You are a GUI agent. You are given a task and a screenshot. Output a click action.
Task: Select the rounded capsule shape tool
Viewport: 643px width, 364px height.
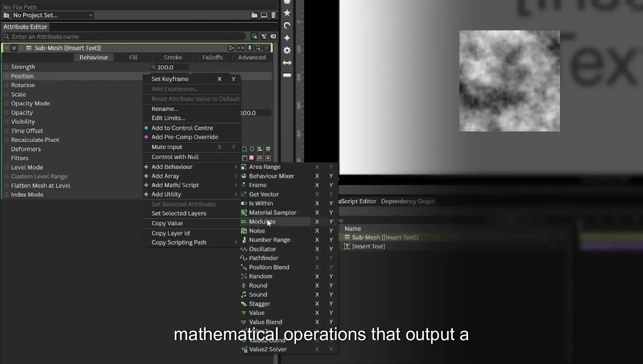(x=287, y=75)
